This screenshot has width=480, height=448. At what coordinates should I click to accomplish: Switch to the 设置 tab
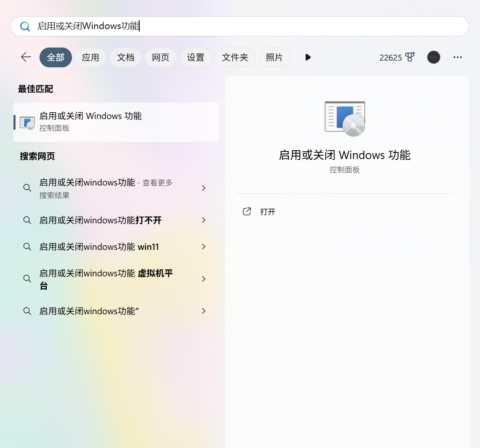(x=196, y=57)
